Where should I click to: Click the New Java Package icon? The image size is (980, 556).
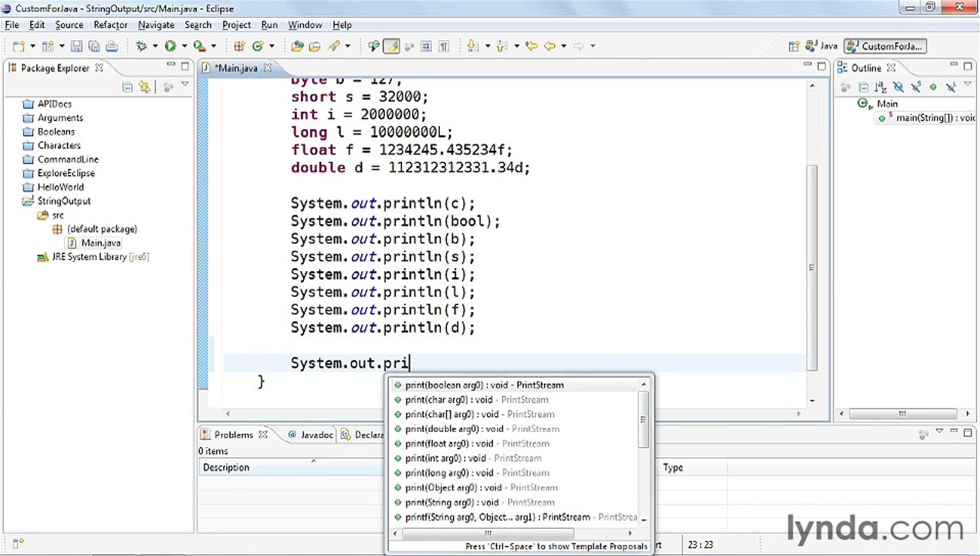238,46
